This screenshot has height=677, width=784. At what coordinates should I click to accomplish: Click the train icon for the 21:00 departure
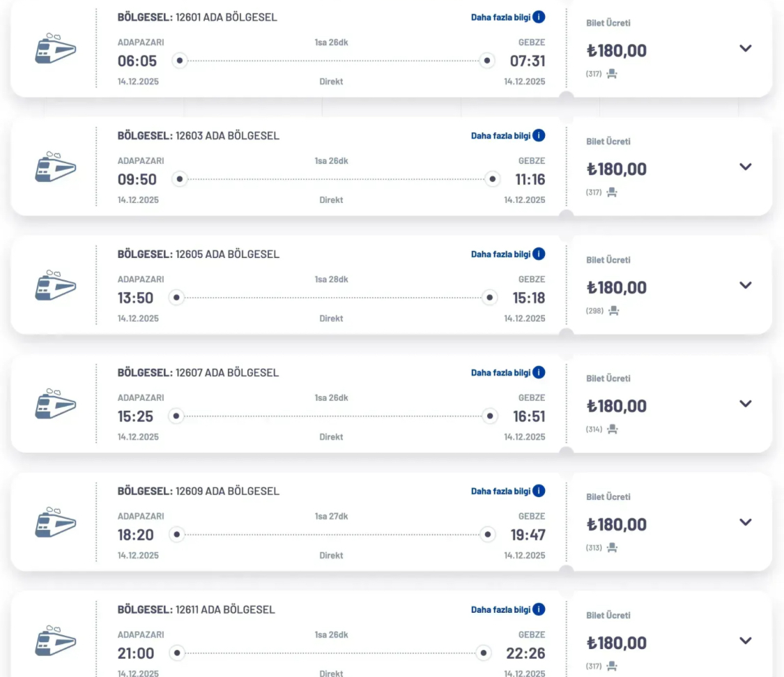point(55,641)
